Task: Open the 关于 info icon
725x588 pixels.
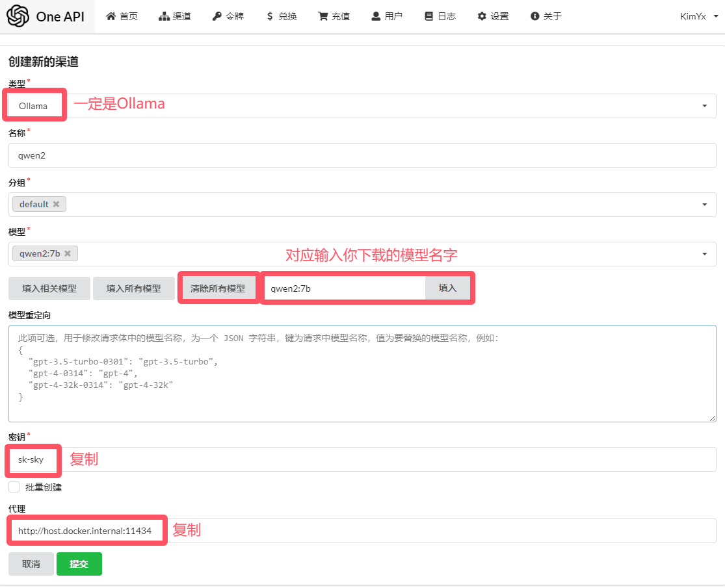Action: (x=535, y=16)
